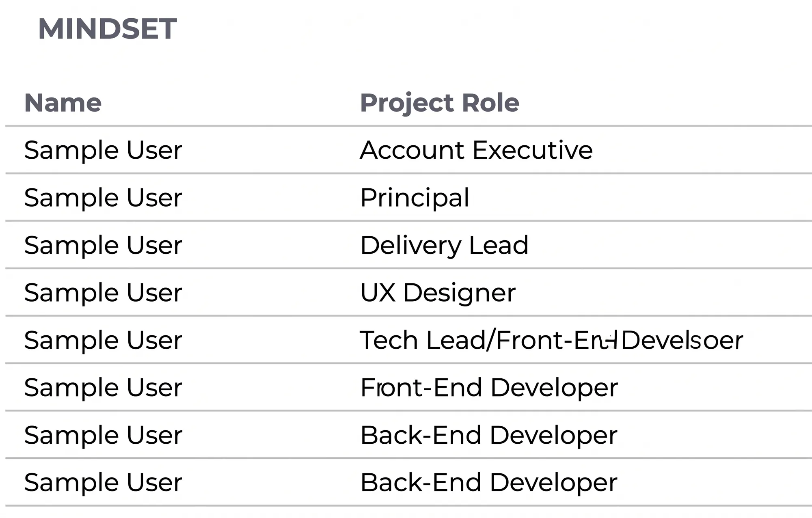The height and width of the screenshot is (518, 812).
Task: Select Sample User in first Back-End row
Action: (x=103, y=435)
